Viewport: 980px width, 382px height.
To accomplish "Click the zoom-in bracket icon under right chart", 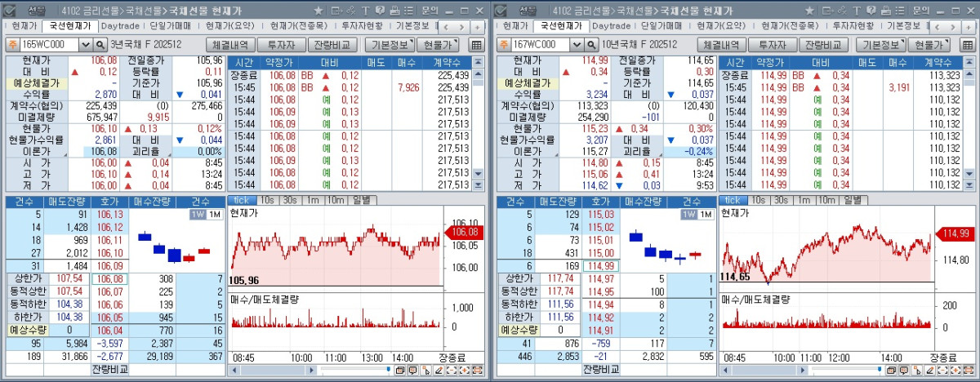I will (x=955, y=370).
